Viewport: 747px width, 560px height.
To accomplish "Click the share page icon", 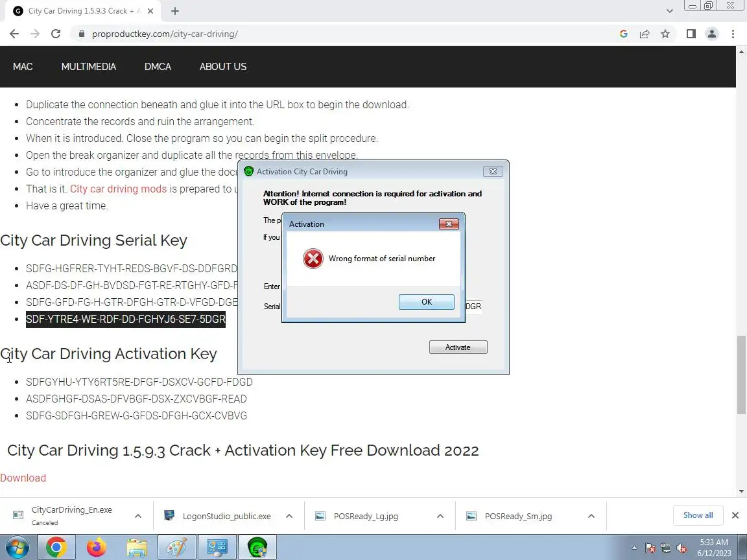I will [645, 34].
